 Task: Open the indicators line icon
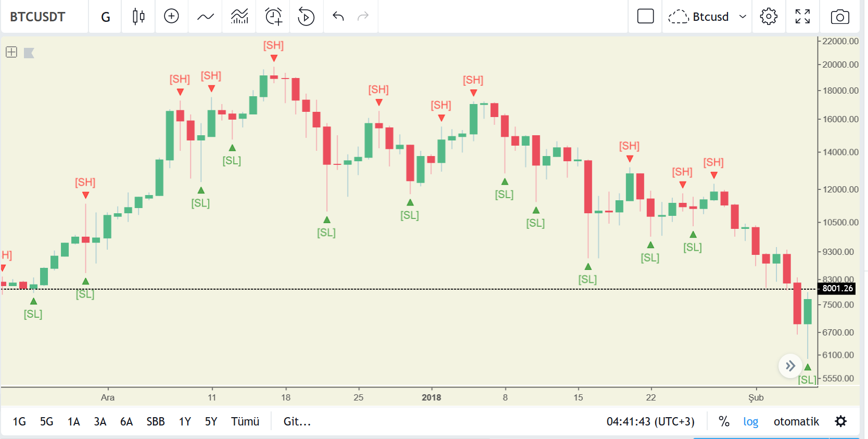(206, 17)
